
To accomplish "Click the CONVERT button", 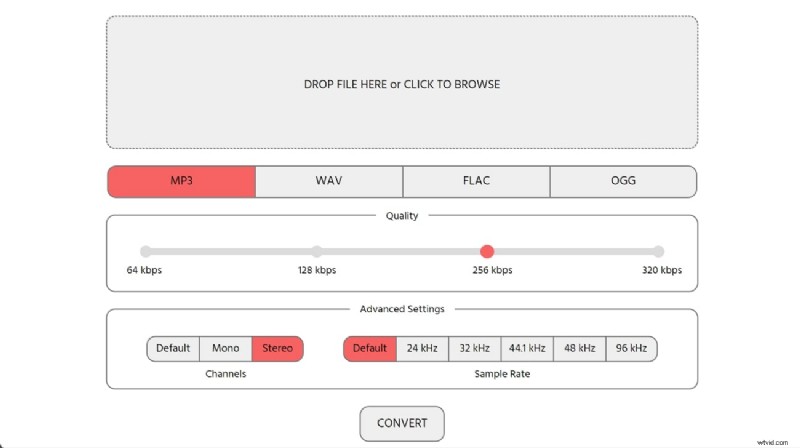I will (x=402, y=424).
